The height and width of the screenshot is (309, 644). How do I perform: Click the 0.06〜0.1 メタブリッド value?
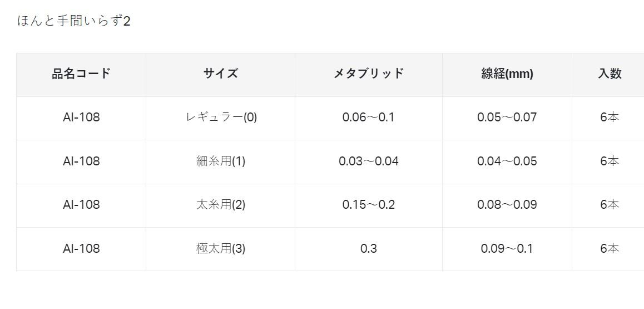(369, 117)
